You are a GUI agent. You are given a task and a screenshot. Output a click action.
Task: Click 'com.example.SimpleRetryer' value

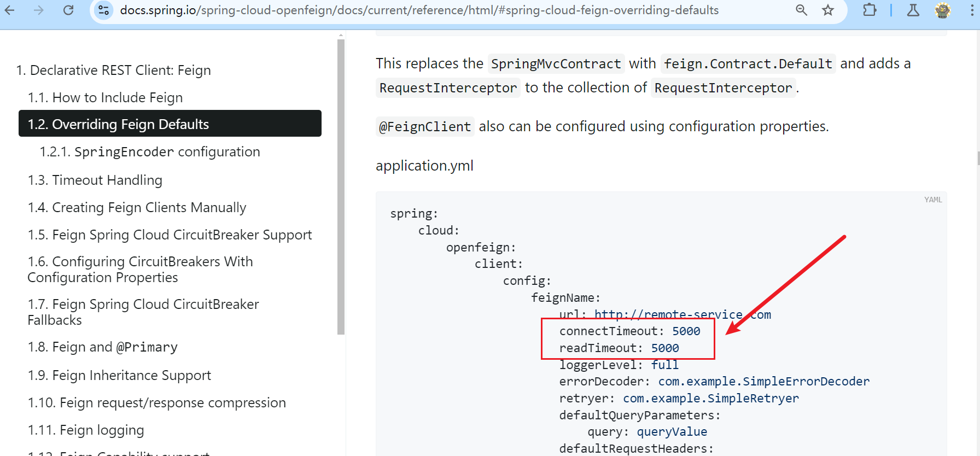point(711,399)
